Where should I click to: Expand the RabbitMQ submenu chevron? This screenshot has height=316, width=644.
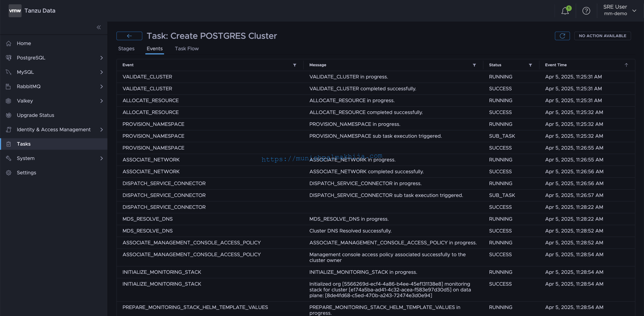pyautogui.click(x=102, y=86)
